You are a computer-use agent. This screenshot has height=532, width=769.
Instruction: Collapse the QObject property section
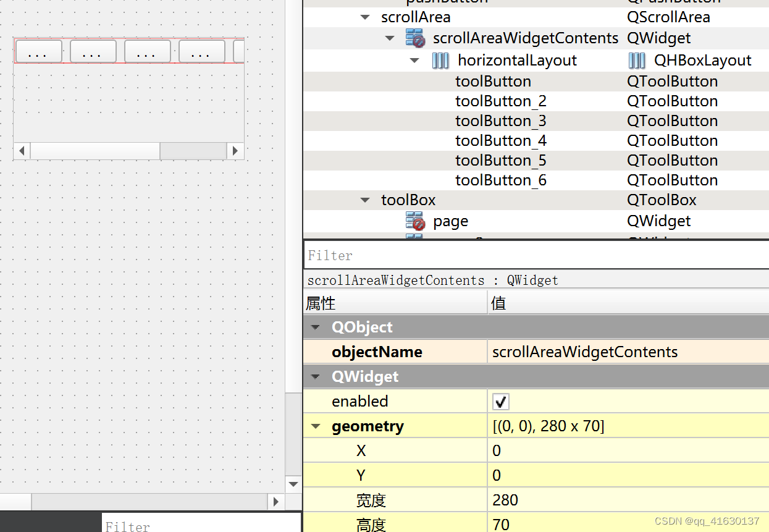point(316,327)
